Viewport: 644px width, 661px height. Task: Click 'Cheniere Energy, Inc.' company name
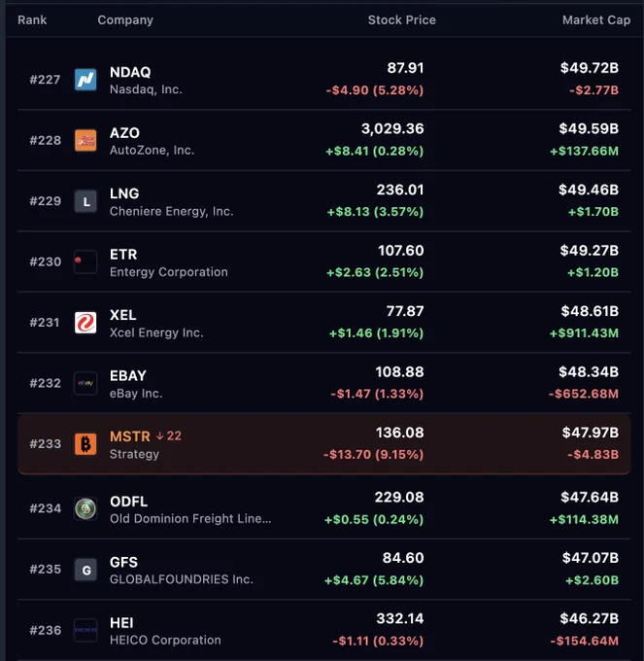coord(171,211)
